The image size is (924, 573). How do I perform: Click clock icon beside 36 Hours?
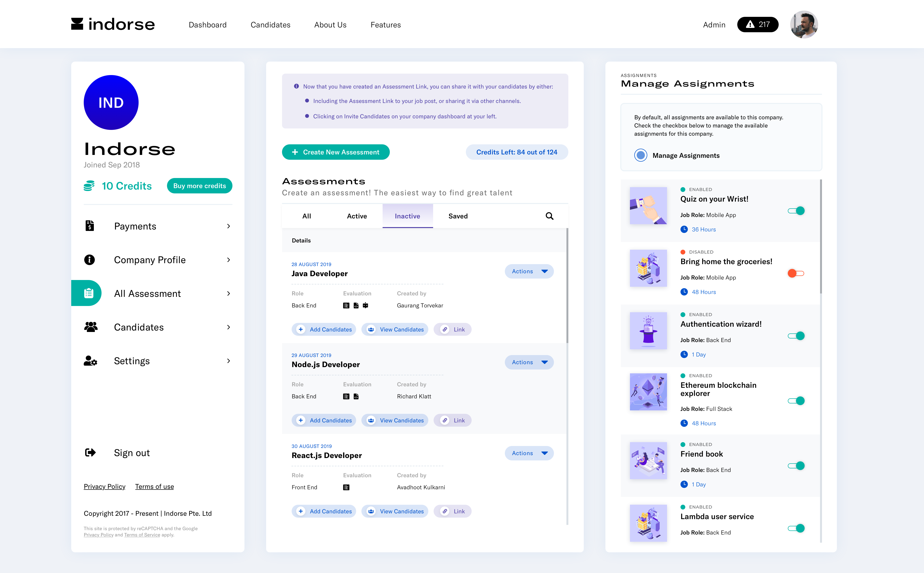684,229
